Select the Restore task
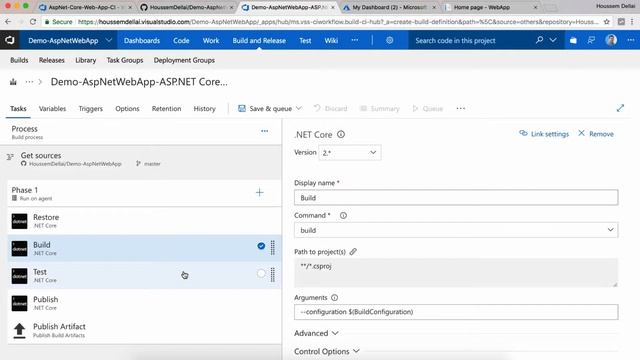Viewport: 640px width, 360px height. coord(144,221)
